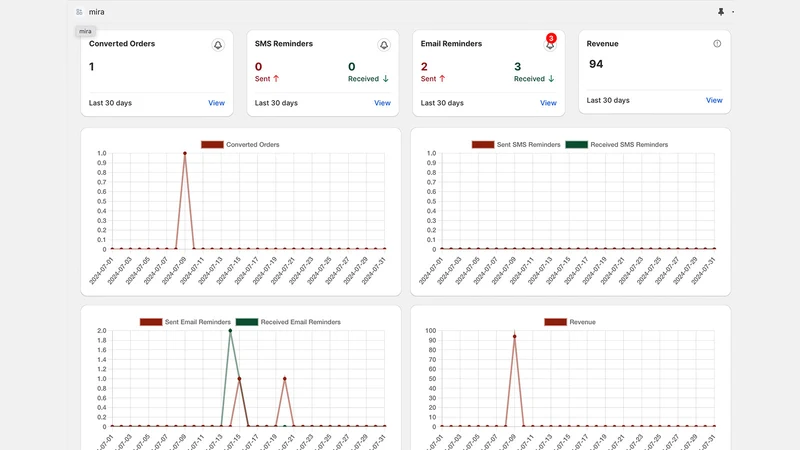800x450 pixels.
Task: Click the 'mira' title in header
Action: pos(96,12)
